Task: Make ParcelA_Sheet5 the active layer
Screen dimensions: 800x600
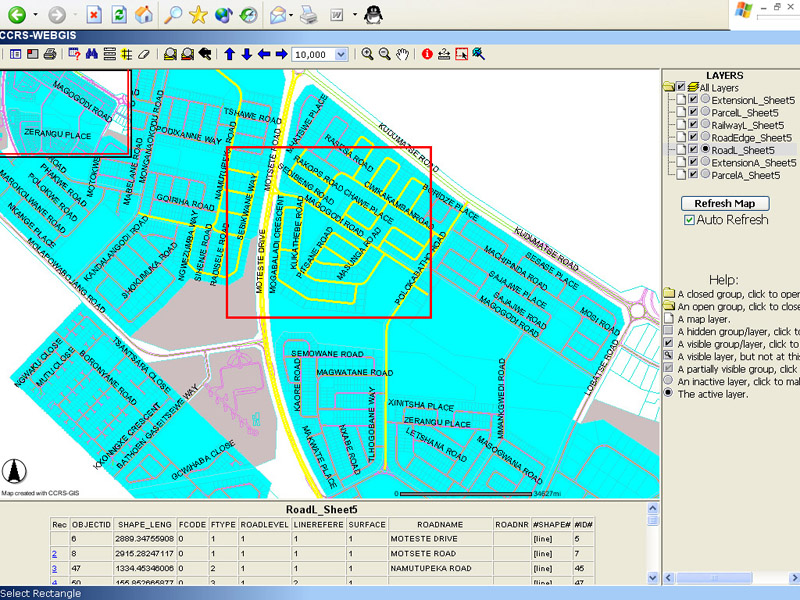Action: click(706, 174)
